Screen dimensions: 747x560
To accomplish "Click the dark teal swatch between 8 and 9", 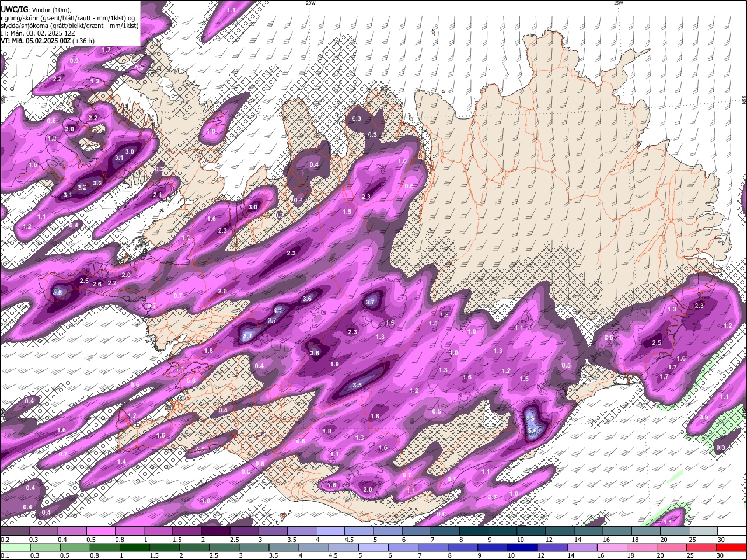I will 473,531.
